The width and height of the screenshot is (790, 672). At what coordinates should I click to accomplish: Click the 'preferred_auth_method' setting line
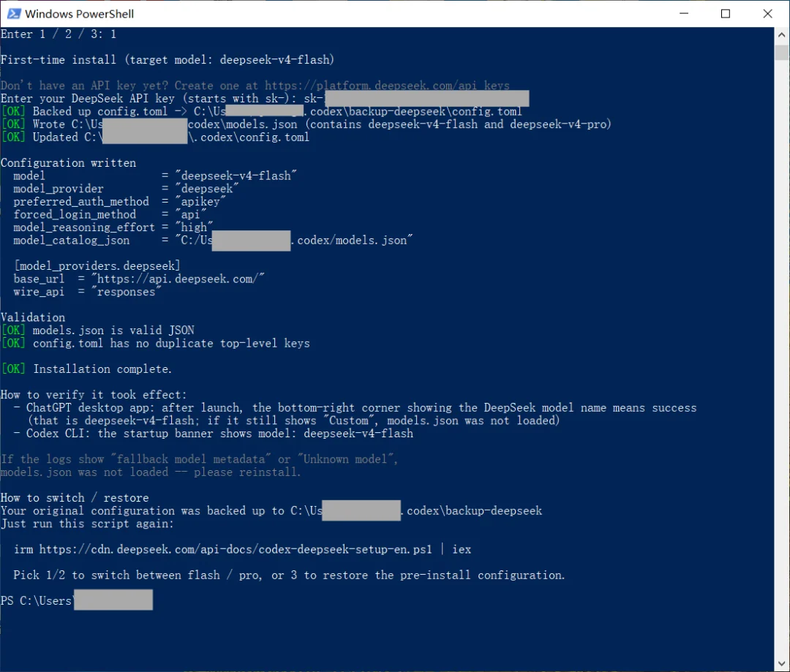tap(119, 202)
